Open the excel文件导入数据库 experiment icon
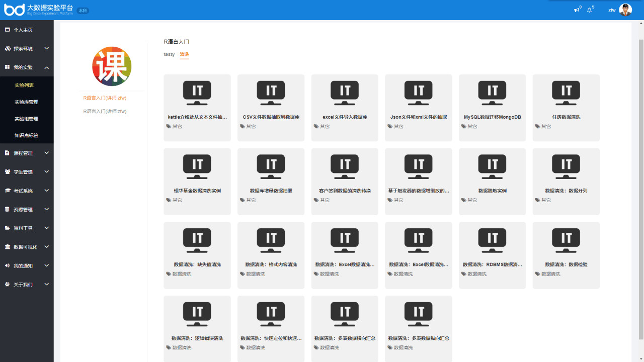The width and height of the screenshot is (644, 362). point(345,93)
